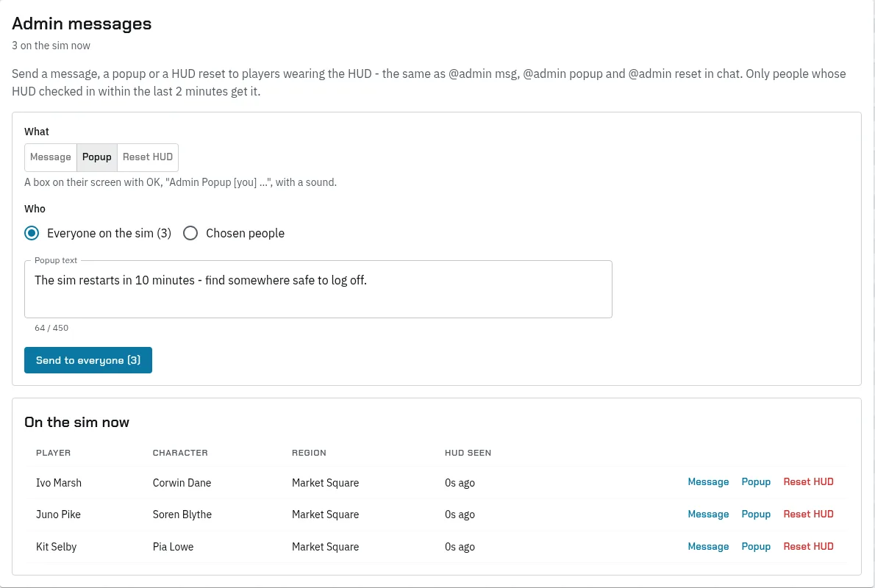
Task: Click Market Square in Ivo Marsh's row
Action: tap(325, 483)
